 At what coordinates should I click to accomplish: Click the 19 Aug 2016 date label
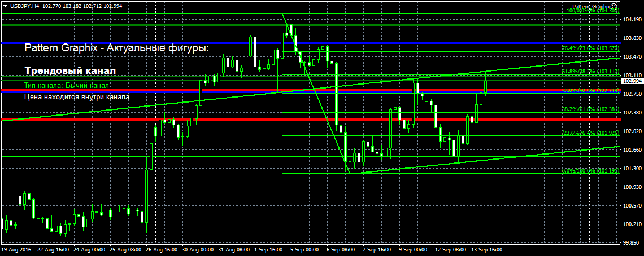click(x=16, y=249)
